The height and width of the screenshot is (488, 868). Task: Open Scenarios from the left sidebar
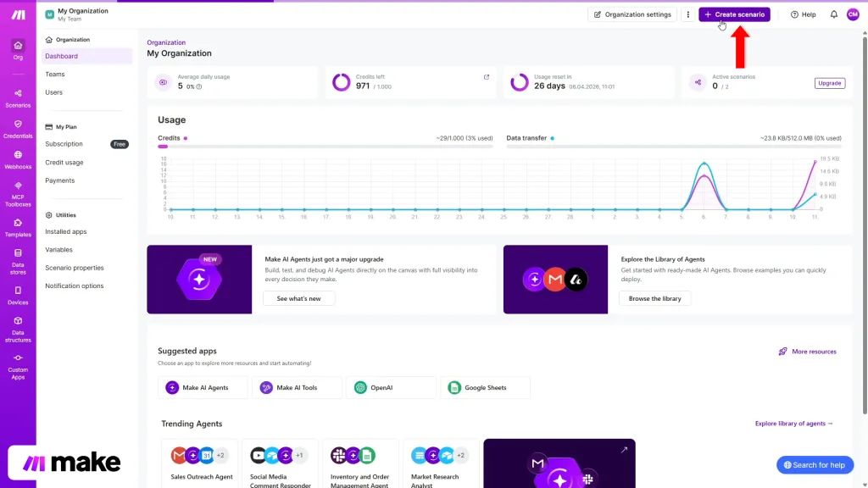(x=18, y=98)
